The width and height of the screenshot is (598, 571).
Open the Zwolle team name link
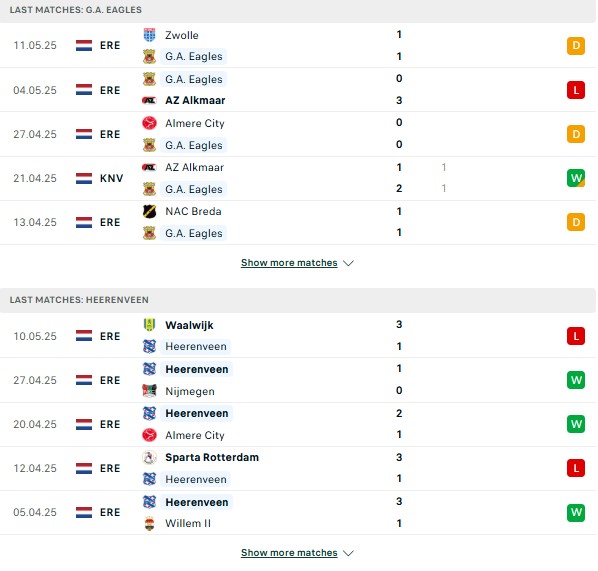tap(182, 35)
